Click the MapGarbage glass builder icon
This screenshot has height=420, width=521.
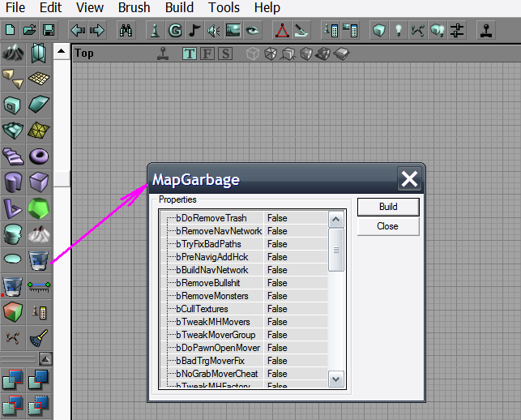[38, 259]
